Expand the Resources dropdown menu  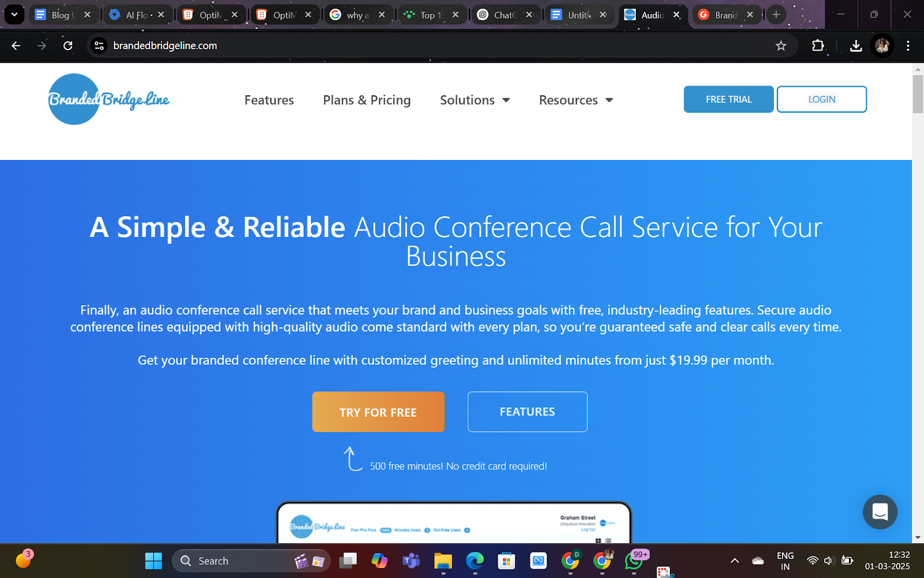coord(576,100)
